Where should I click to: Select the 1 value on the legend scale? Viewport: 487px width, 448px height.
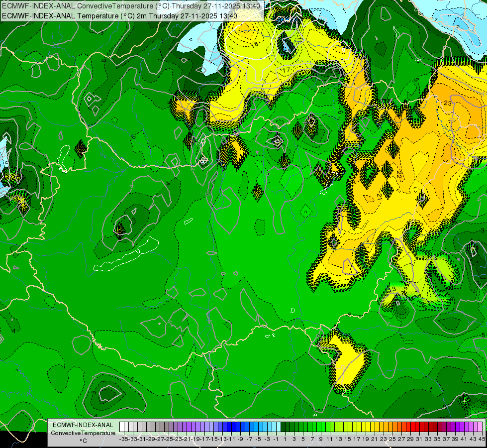pyautogui.click(x=285, y=439)
